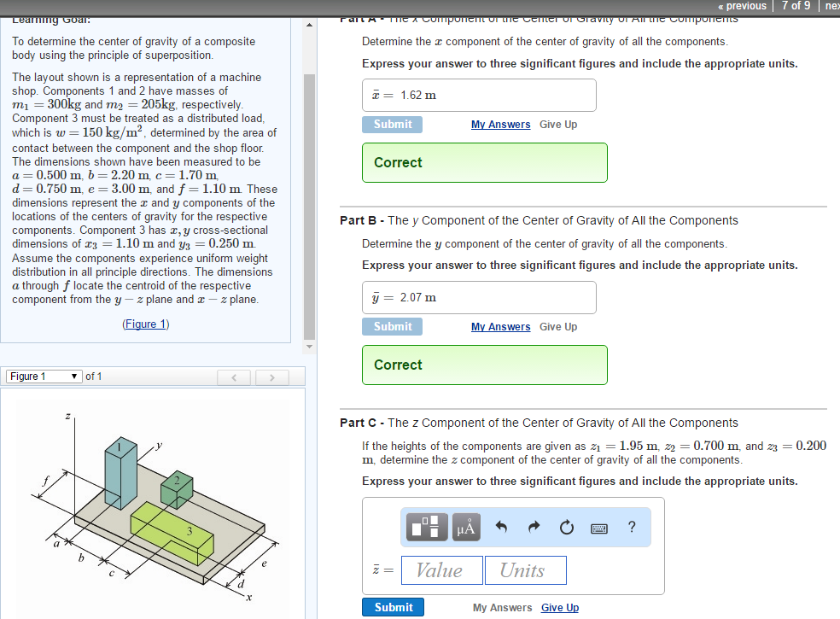Navigate using the next page link
840x619 pixels.
click(832, 6)
